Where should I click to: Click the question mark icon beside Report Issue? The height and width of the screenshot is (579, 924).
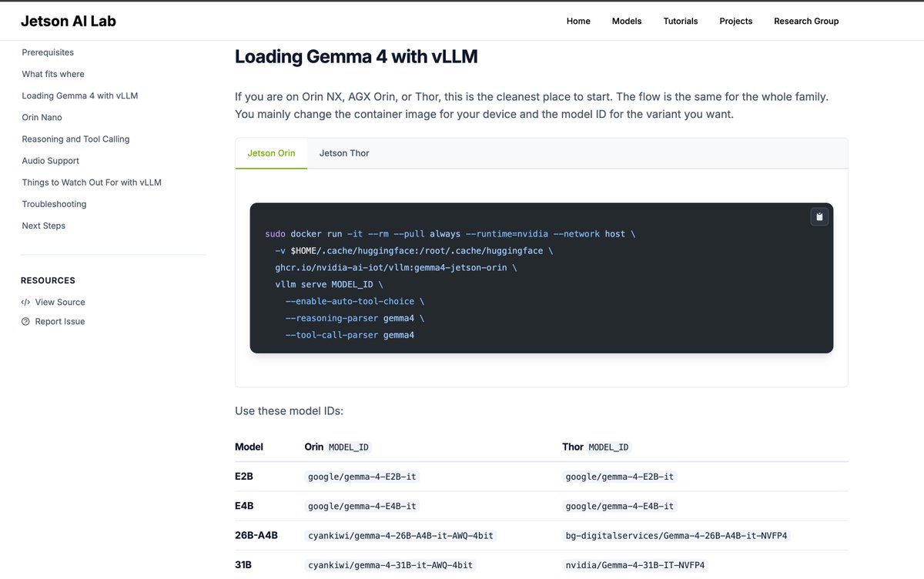[25, 321]
